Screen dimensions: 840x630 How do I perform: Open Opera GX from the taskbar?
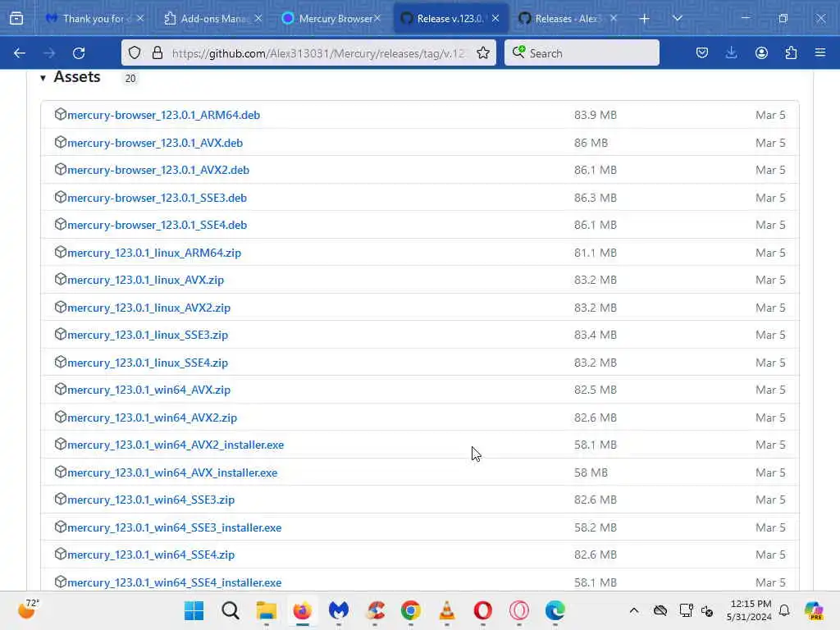click(519, 610)
